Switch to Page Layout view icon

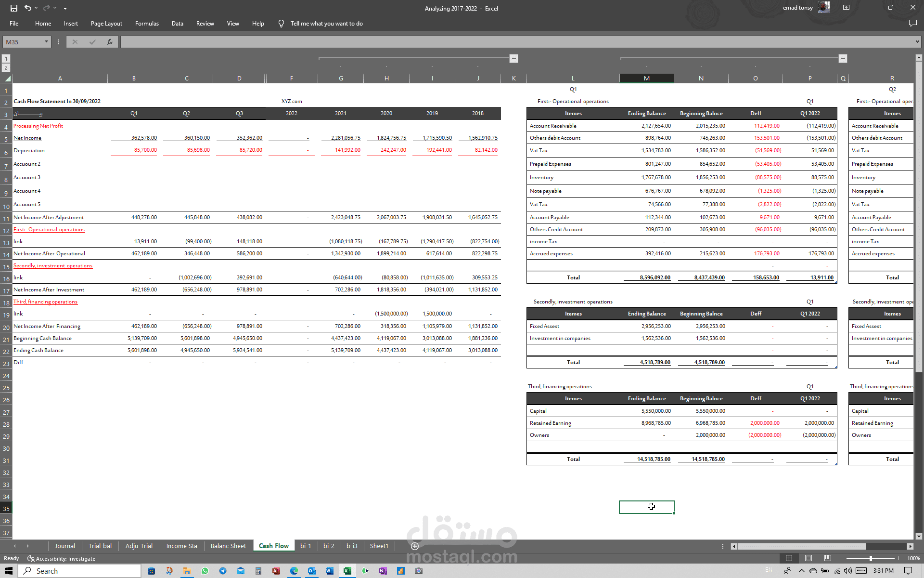tap(808, 558)
